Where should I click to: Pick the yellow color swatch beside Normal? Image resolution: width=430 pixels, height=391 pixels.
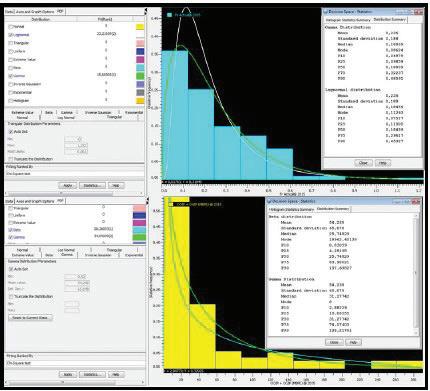pyautogui.click(x=140, y=27)
